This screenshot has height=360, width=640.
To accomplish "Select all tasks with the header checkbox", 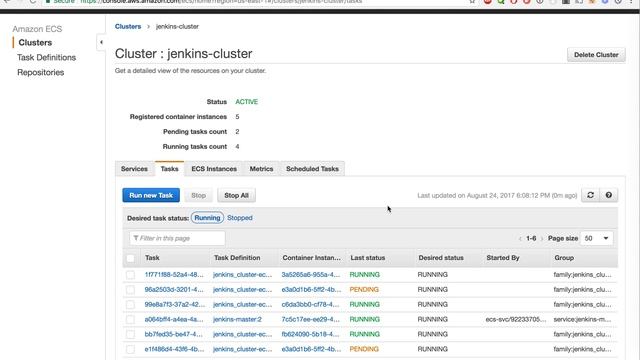I will 130,258.
